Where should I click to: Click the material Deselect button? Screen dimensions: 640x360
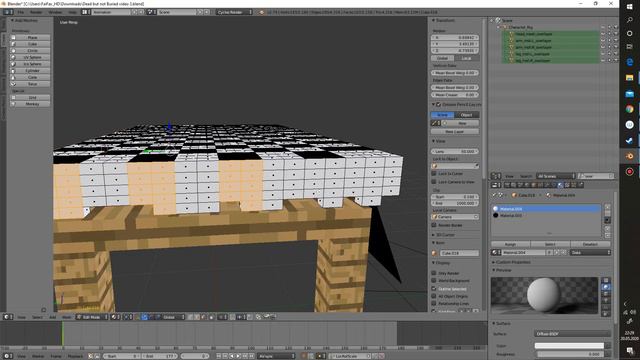click(590, 244)
